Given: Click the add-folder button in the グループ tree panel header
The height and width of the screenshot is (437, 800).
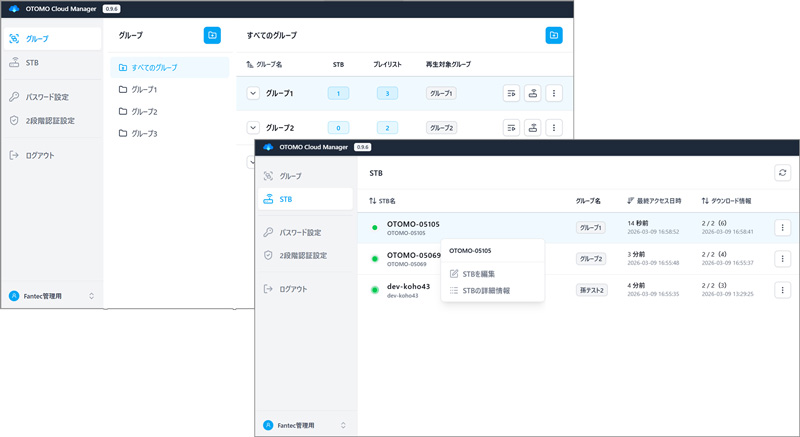Looking at the screenshot, I should point(212,35).
